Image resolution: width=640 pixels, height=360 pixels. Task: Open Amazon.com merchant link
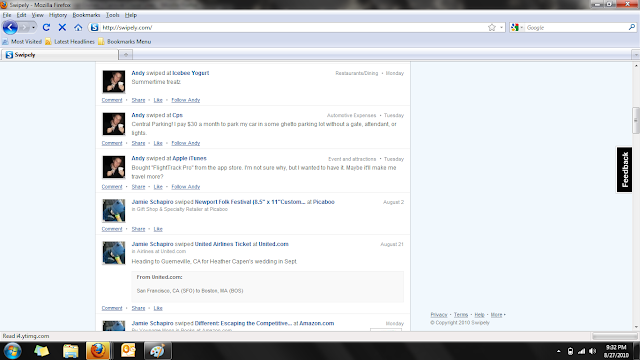pyautogui.click(x=317, y=323)
